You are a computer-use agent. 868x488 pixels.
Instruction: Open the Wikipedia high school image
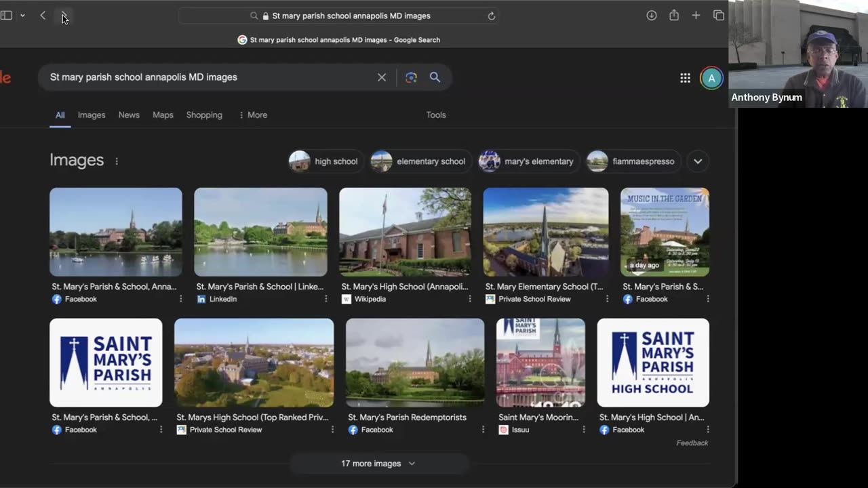click(405, 232)
